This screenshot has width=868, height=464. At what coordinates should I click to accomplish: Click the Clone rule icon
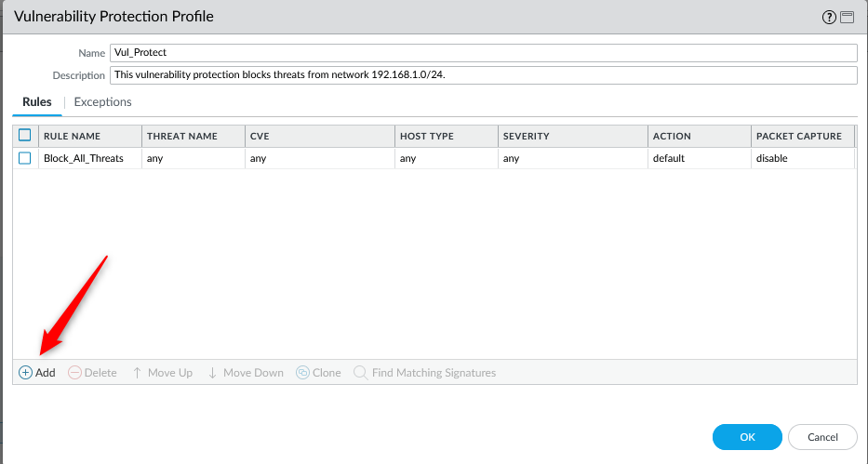tap(302, 373)
